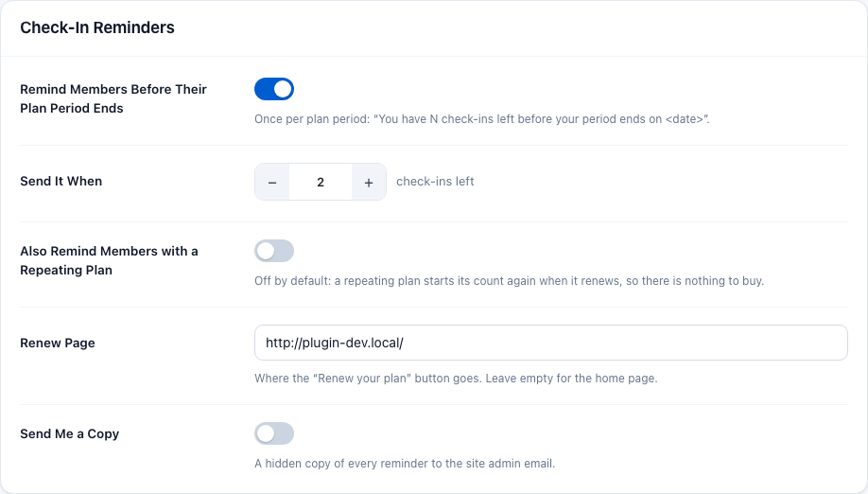This screenshot has width=868, height=494.
Task: Click the Remind Members Before Their Plan Period Ends label
Action: 113,98
